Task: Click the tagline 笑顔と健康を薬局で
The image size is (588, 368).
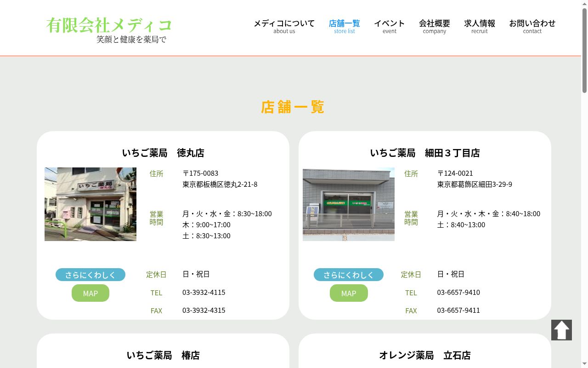Action: point(131,40)
